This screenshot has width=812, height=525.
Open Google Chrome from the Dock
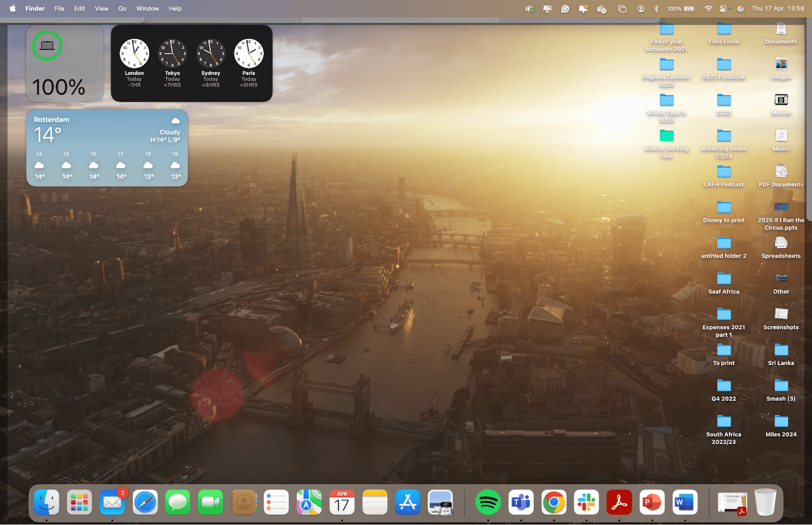(x=553, y=502)
